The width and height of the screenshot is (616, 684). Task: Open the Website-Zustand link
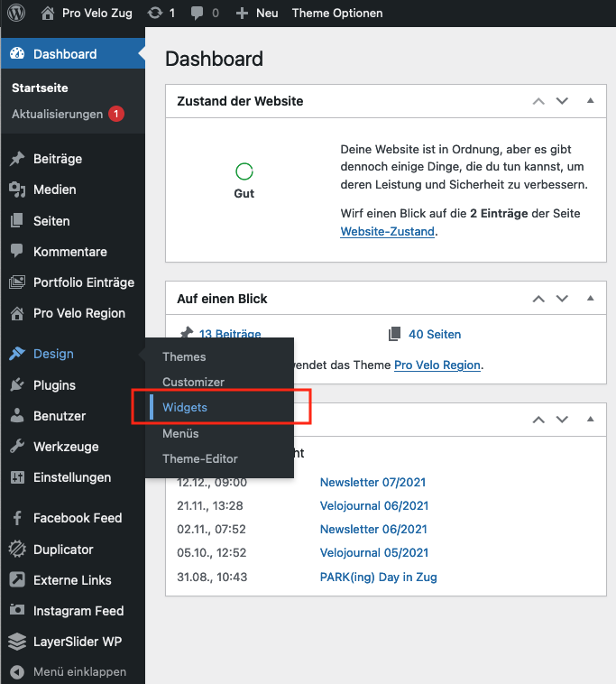pos(388,232)
